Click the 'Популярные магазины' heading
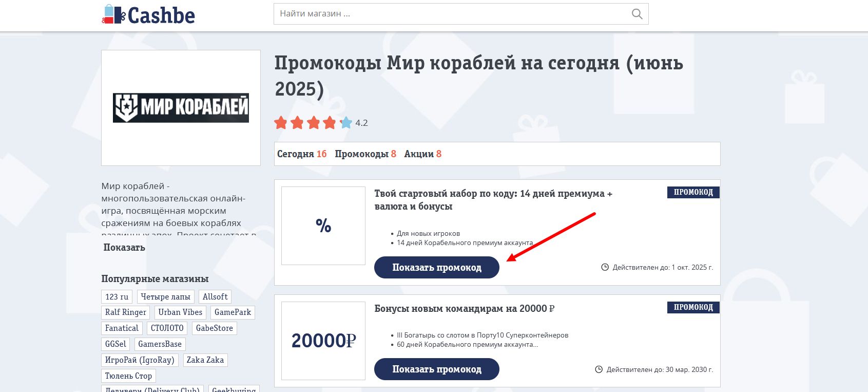 click(x=155, y=279)
